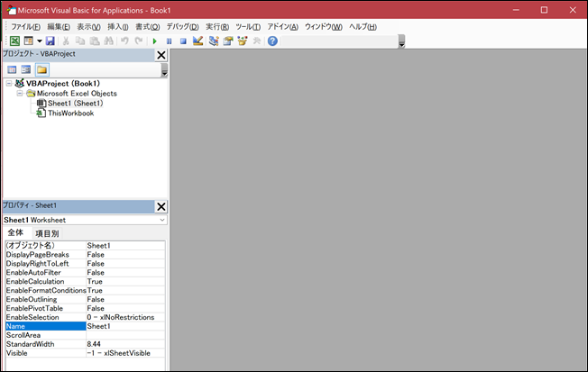Run macro with the green play icon

point(154,41)
